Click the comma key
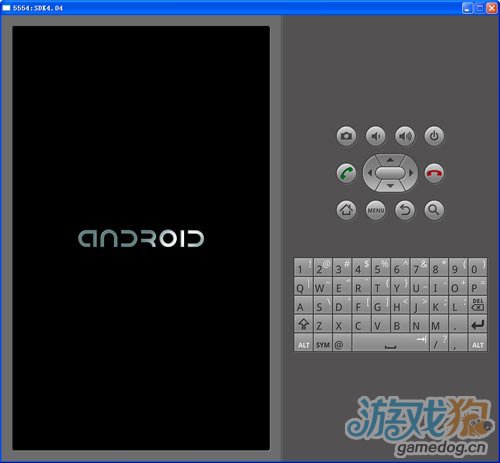Image resolution: width=500 pixels, height=463 pixels. pyautogui.click(x=458, y=343)
